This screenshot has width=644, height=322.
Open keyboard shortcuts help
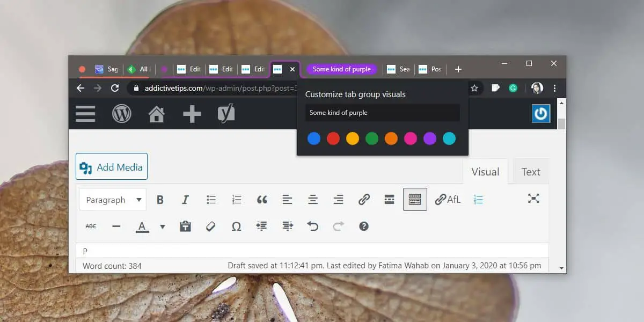(364, 226)
